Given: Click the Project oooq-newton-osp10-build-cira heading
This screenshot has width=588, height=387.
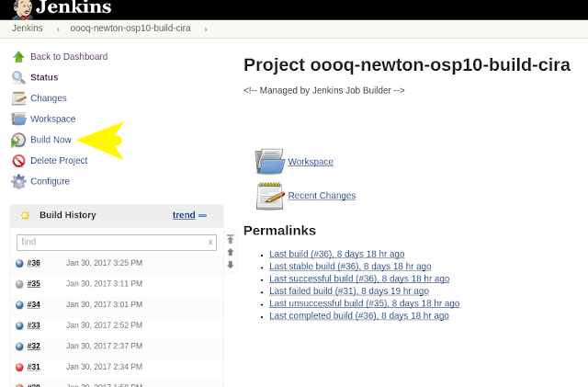Looking at the screenshot, I should pyautogui.click(x=407, y=65).
